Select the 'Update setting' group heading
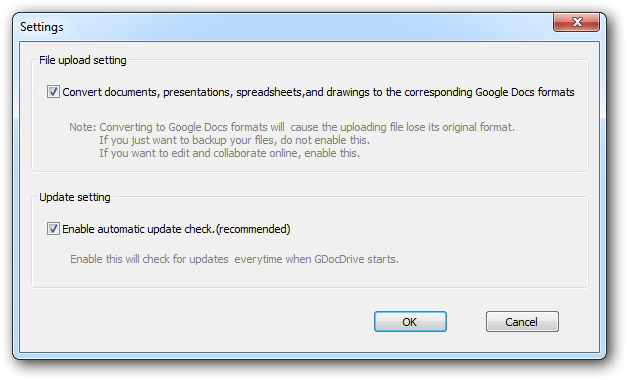The image size is (627, 380). [75, 197]
